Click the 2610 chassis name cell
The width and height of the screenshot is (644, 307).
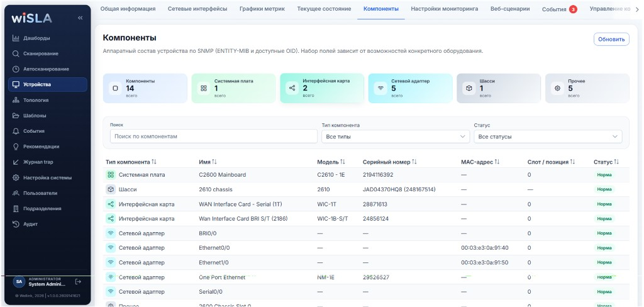[x=215, y=189]
